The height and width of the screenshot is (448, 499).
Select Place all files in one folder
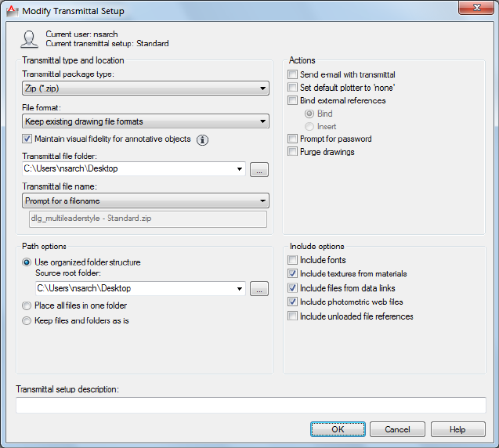coord(27,305)
